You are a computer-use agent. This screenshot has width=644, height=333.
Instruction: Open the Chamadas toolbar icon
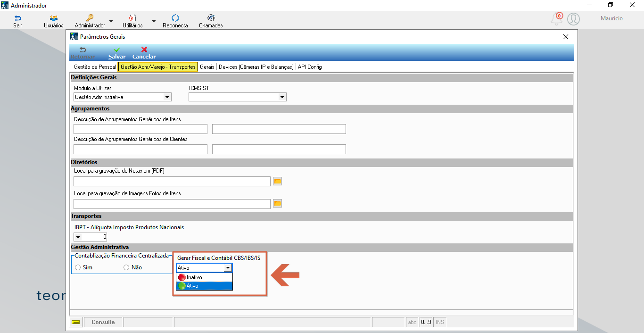tap(211, 18)
